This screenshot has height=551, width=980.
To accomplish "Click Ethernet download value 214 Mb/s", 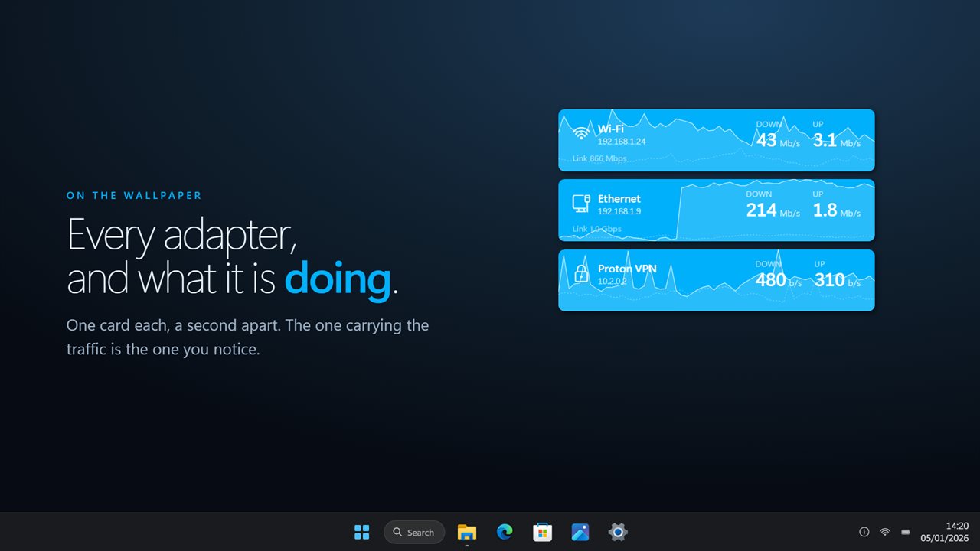I will [x=773, y=210].
